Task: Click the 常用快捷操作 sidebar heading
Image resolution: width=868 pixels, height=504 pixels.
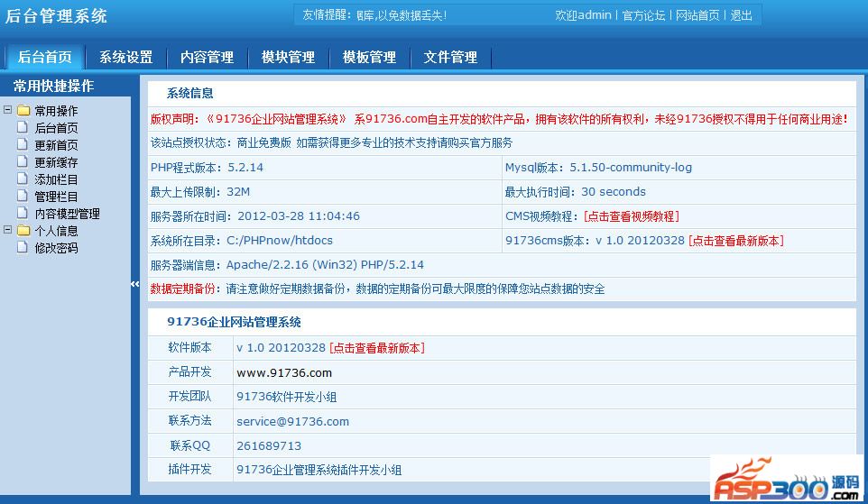Action: click(x=53, y=86)
